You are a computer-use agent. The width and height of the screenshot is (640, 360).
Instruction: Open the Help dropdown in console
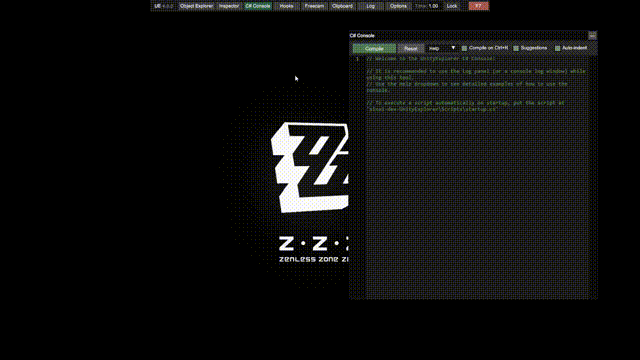click(x=442, y=48)
